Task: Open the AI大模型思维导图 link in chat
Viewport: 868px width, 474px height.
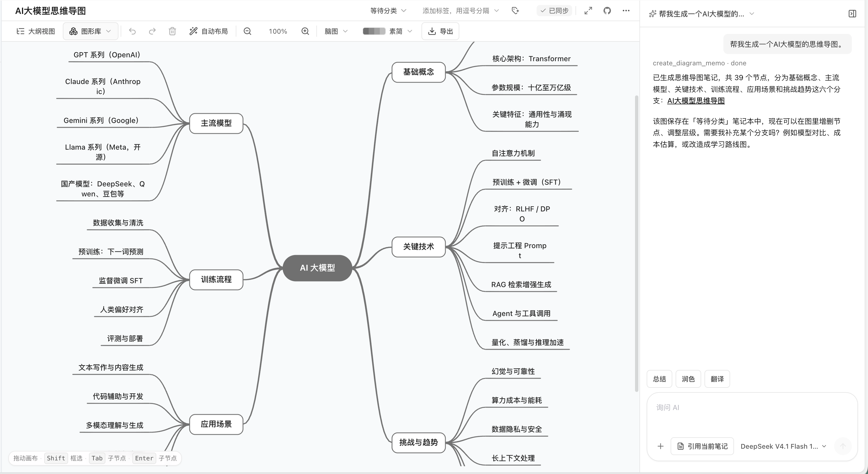Action: (696, 101)
